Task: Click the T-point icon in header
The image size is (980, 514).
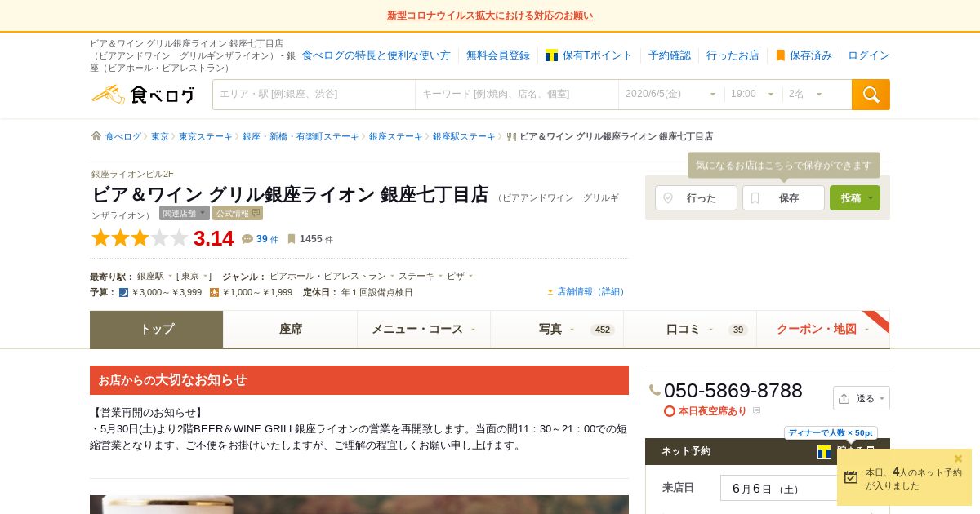Action: (551, 55)
